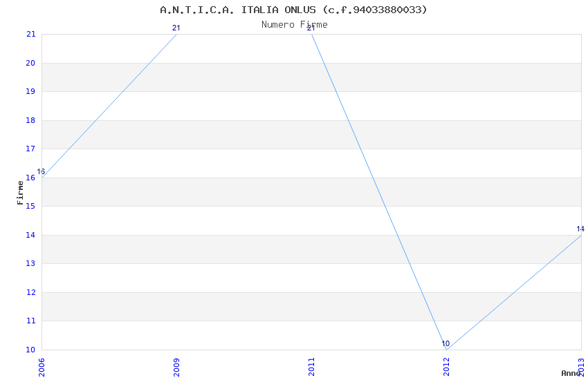Click the data label 14 at 2013
Screen dimensions: 588x380
click(580, 229)
